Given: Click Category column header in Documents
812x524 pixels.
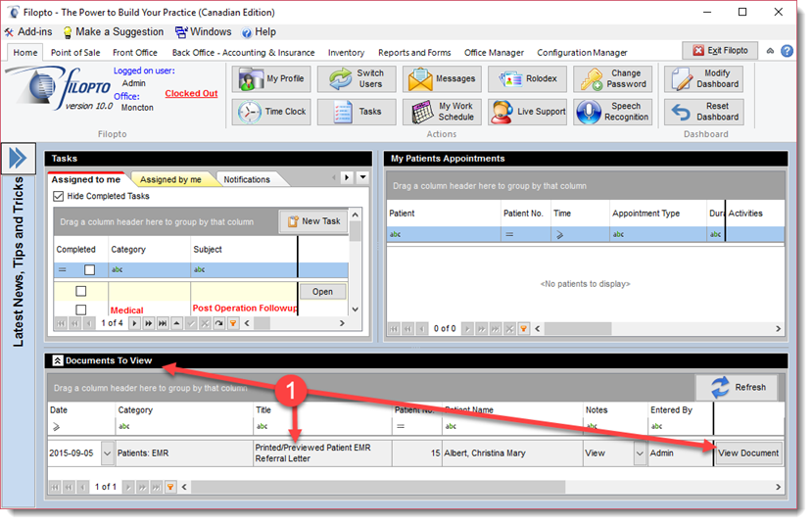Looking at the screenshot, I should tap(184, 410).
